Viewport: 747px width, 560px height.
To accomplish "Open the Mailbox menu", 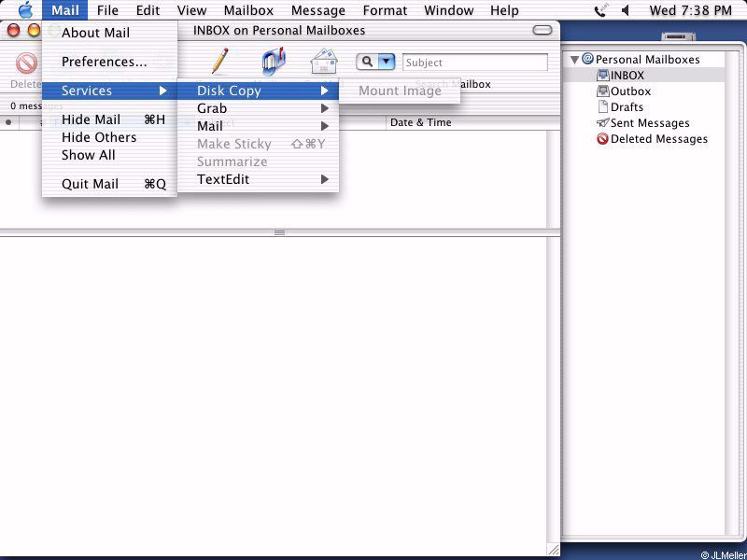I will [x=248, y=10].
